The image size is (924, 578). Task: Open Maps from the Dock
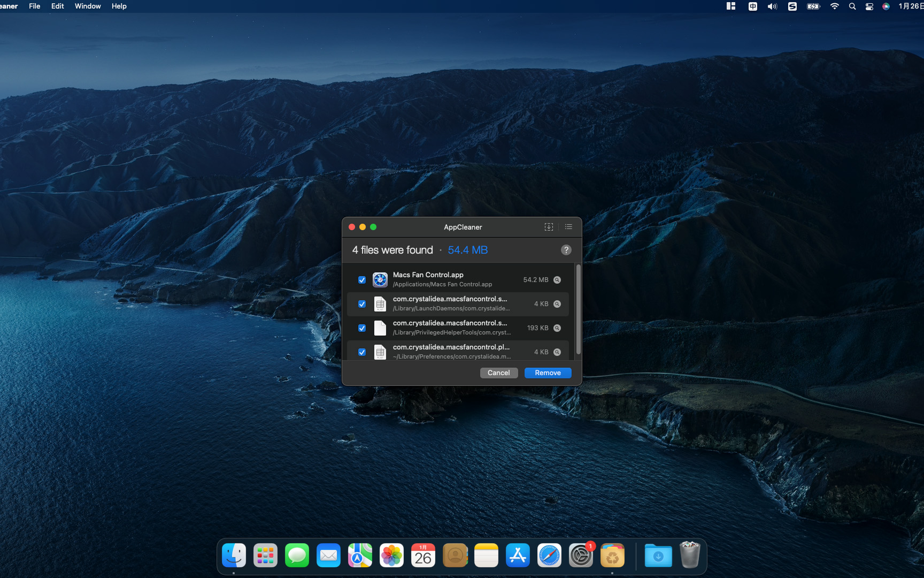point(360,556)
